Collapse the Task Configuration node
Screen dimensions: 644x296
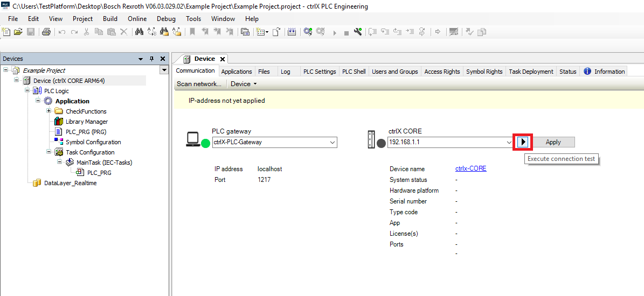[x=49, y=152]
